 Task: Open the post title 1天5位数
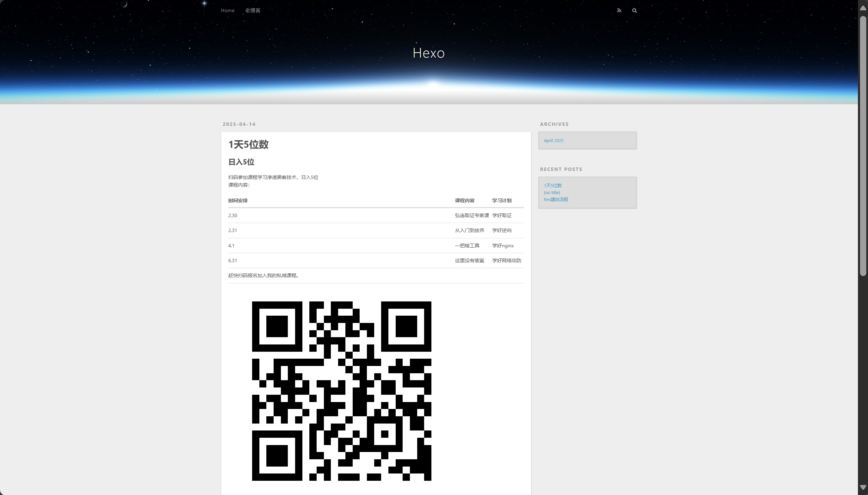[248, 144]
